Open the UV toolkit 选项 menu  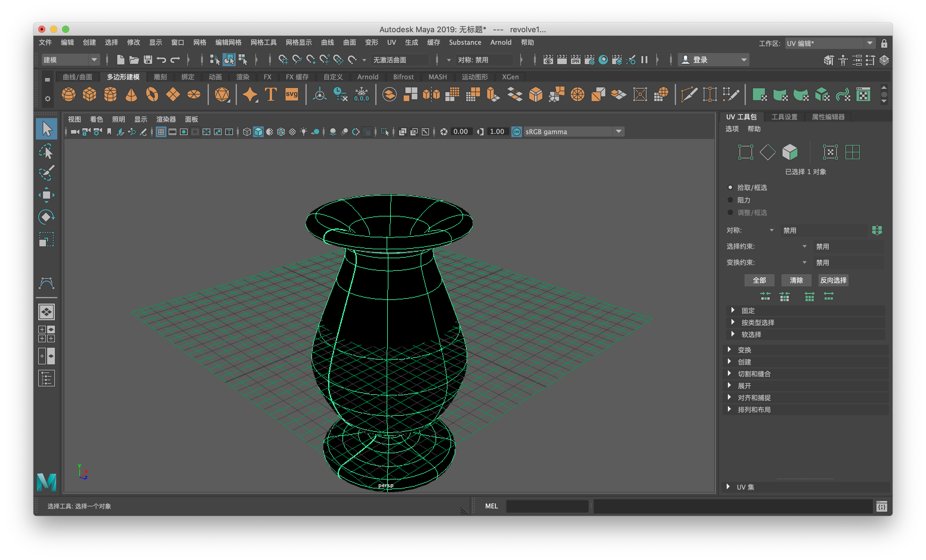732,129
